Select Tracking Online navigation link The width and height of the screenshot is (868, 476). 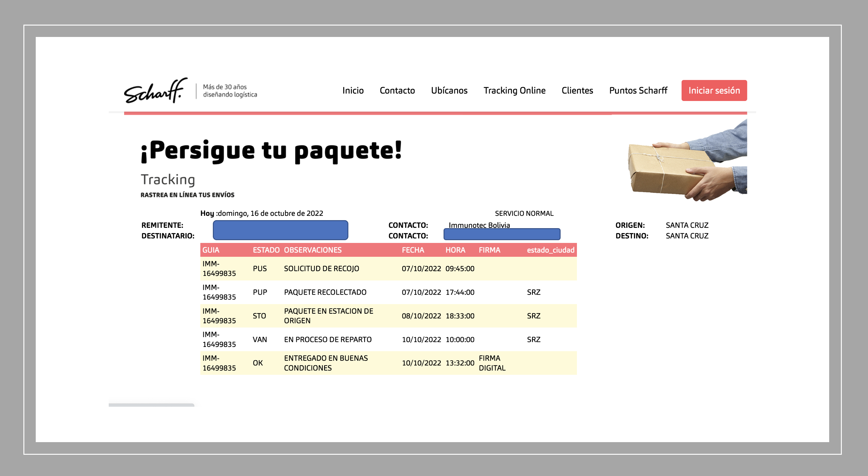coord(514,91)
